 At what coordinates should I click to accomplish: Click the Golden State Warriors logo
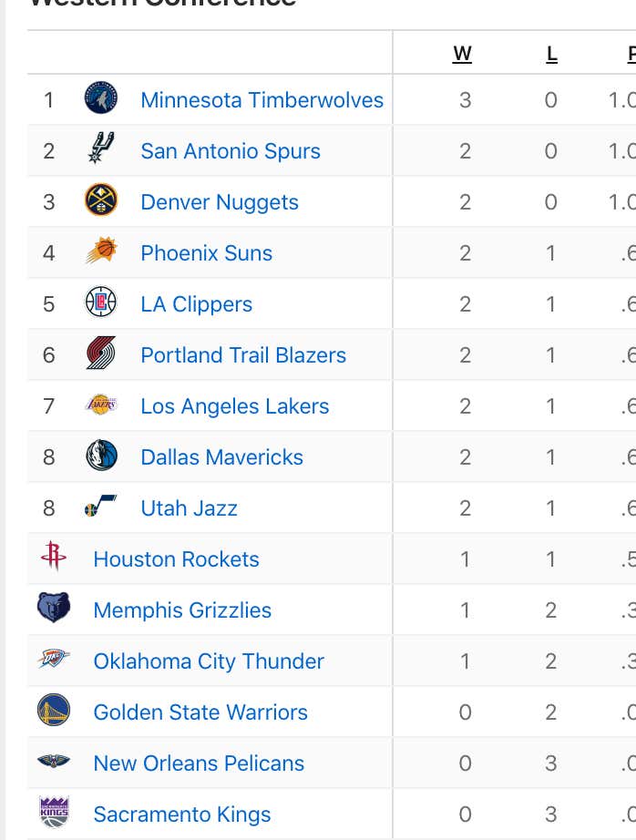[54, 710]
